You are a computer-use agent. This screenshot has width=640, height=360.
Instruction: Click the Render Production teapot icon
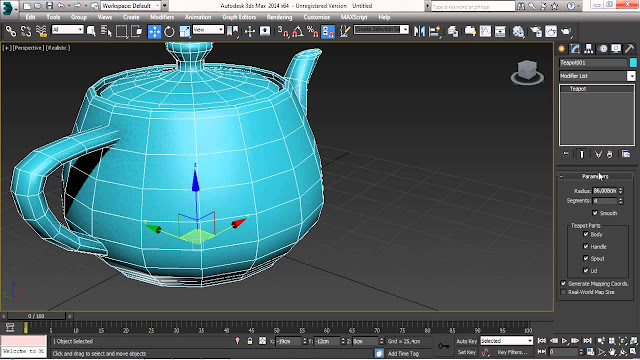pyautogui.click(x=566, y=31)
